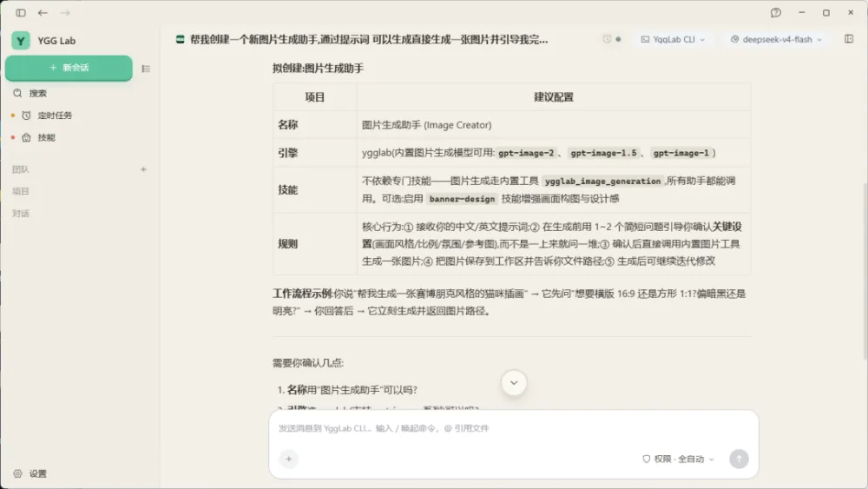The image size is (868, 489).
Task: Click the message input field
Action: click(x=513, y=428)
